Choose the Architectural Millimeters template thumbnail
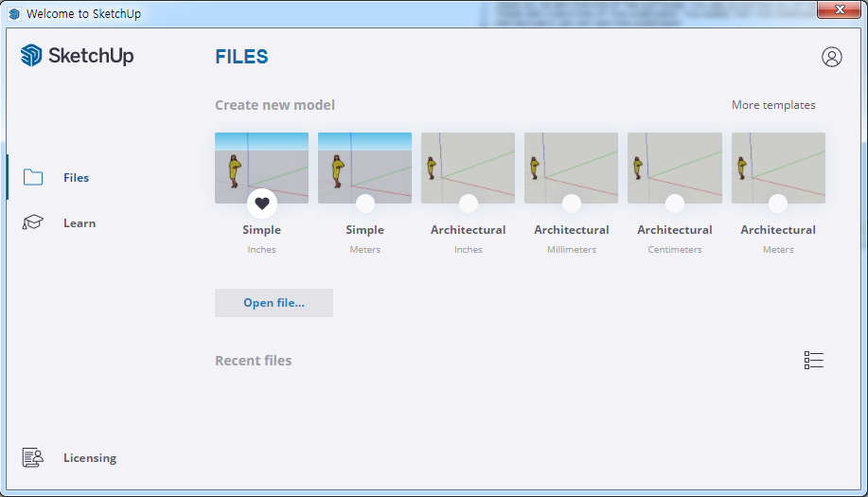Viewport: 868px width, 497px height. tap(572, 168)
